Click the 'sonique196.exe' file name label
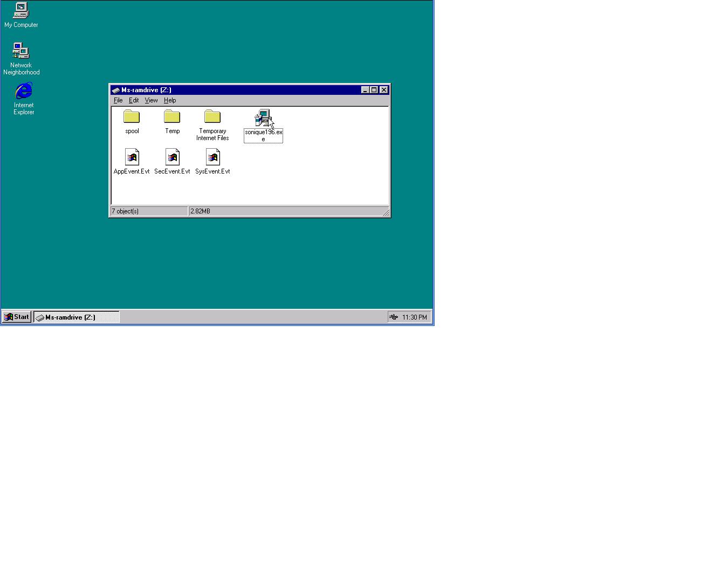 263,135
